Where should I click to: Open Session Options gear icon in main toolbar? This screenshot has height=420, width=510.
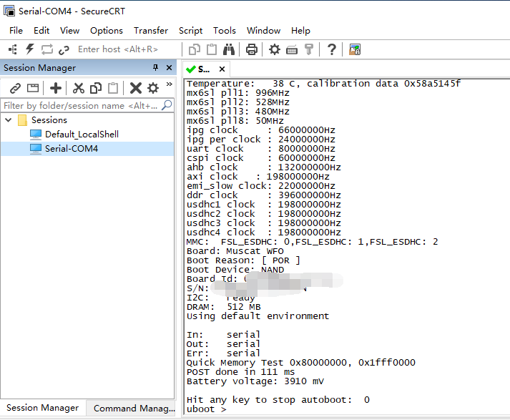[275, 49]
